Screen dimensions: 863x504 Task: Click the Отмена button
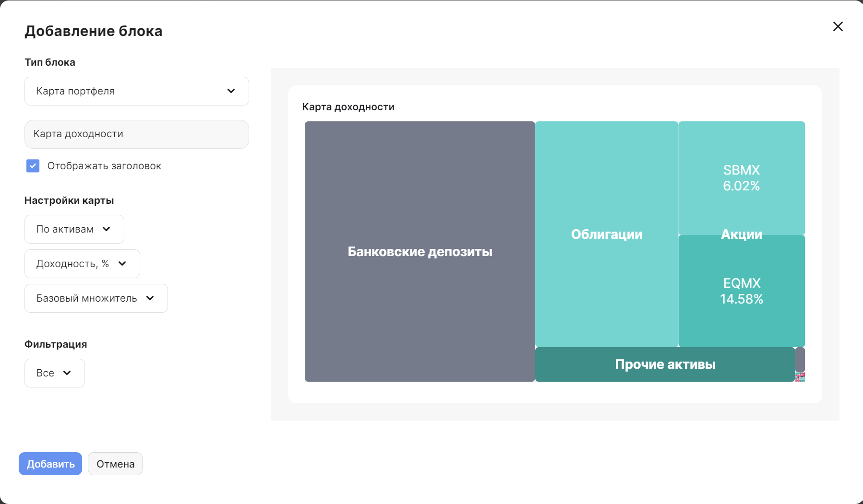pyautogui.click(x=115, y=464)
